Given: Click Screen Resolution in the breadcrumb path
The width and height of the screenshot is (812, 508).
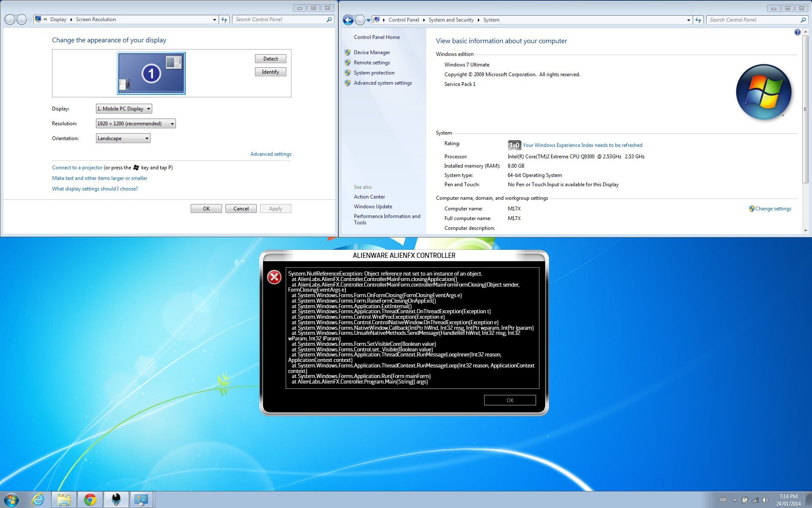Looking at the screenshot, I should (x=96, y=19).
